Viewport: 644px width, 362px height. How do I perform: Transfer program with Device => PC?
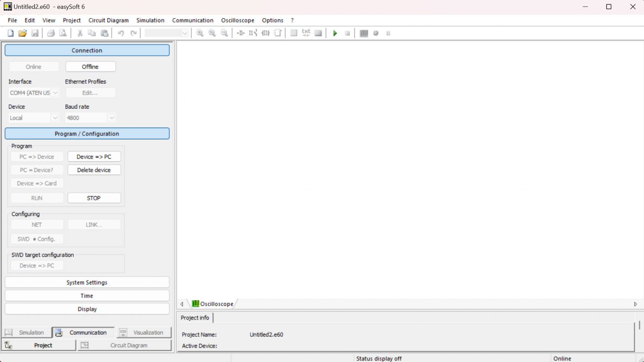pos(94,156)
